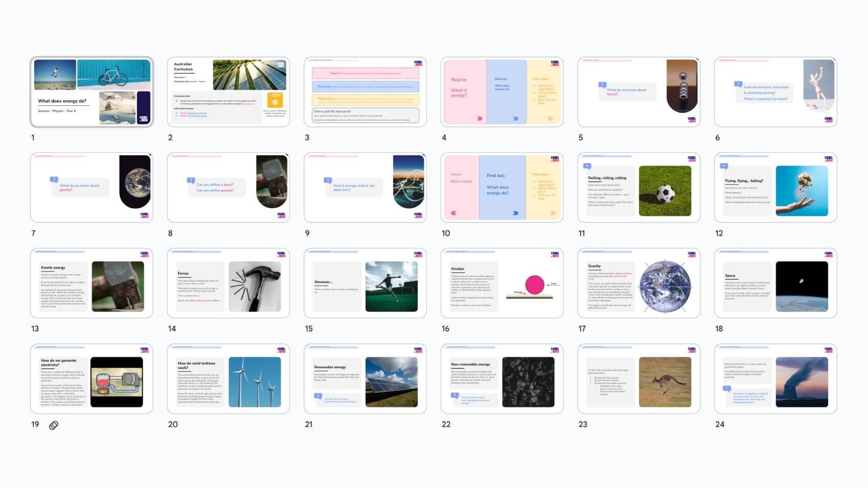Image resolution: width=868 pixels, height=488 pixels.
Task: Select the Gravity slide showing Earth
Action: (x=638, y=283)
